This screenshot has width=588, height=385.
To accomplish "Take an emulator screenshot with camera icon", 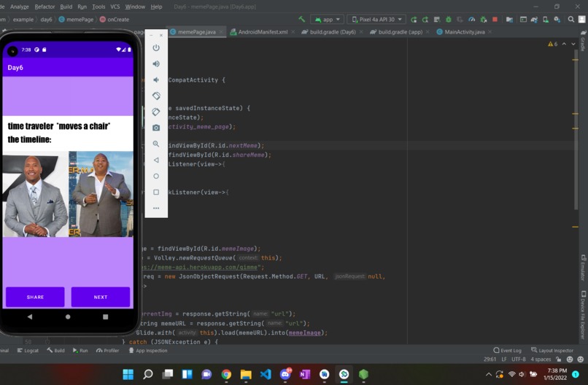I will pyautogui.click(x=156, y=128).
